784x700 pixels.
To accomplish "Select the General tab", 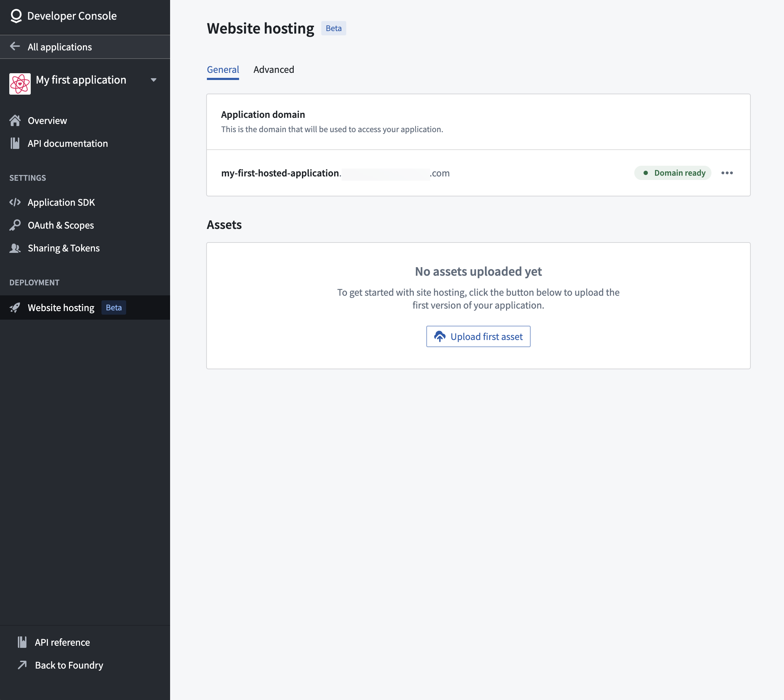I will [223, 70].
